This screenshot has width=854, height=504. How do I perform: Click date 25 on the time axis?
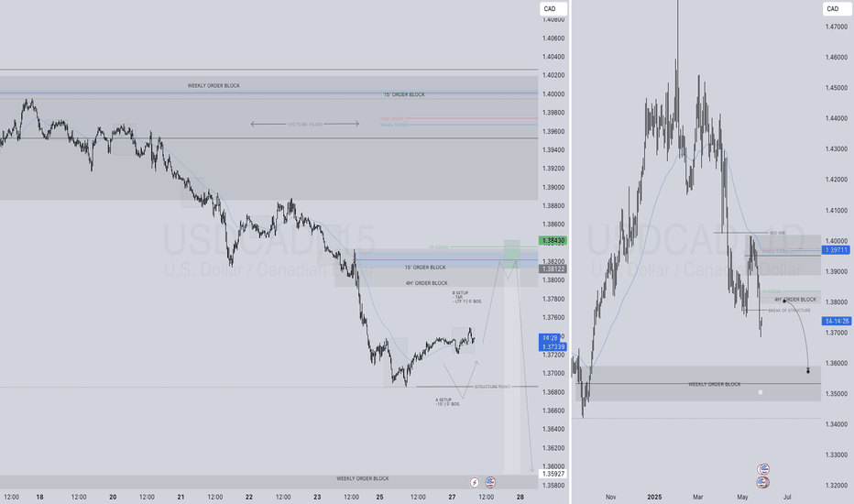(x=379, y=497)
